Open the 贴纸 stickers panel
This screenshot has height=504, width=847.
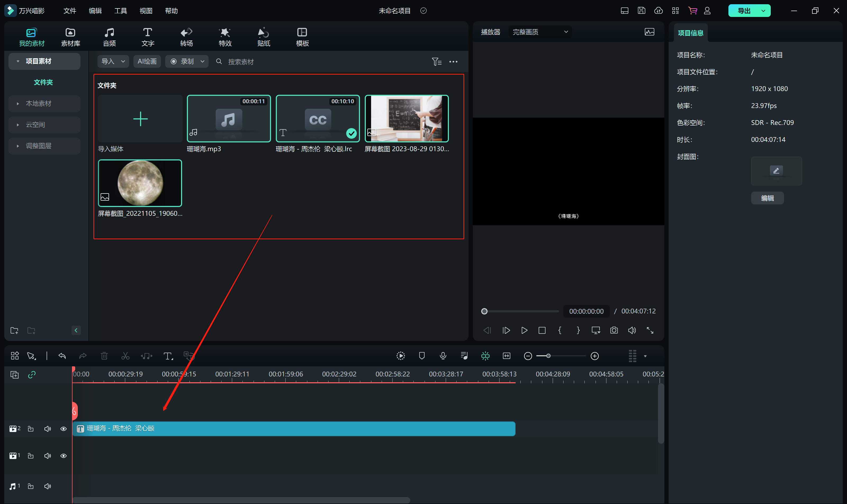[264, 37]
